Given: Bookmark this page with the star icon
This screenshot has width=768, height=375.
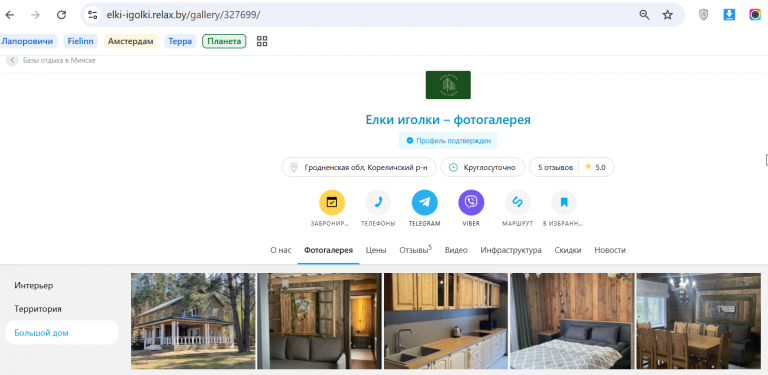Looking at the screenshot, I should [x=668, y=15].
